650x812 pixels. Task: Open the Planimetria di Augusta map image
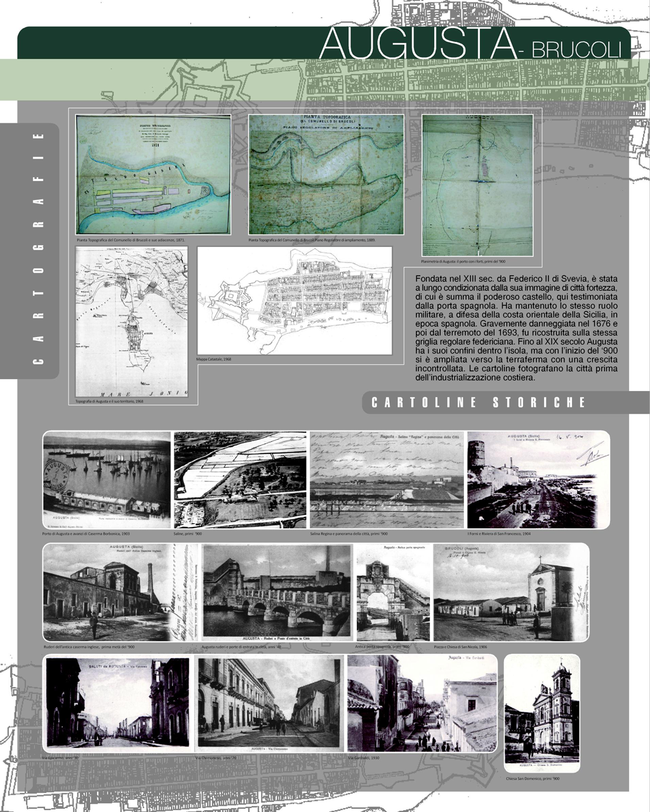(477, 185)
